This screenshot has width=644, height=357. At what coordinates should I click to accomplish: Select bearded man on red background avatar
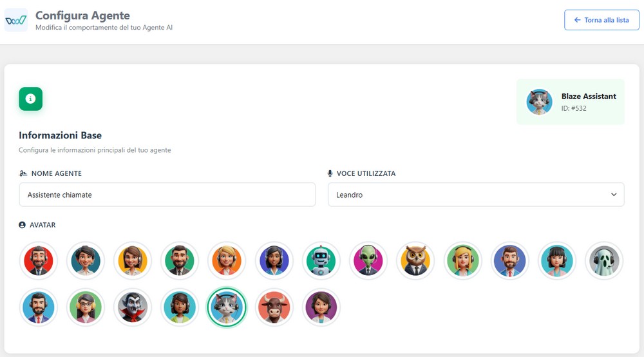38,260
